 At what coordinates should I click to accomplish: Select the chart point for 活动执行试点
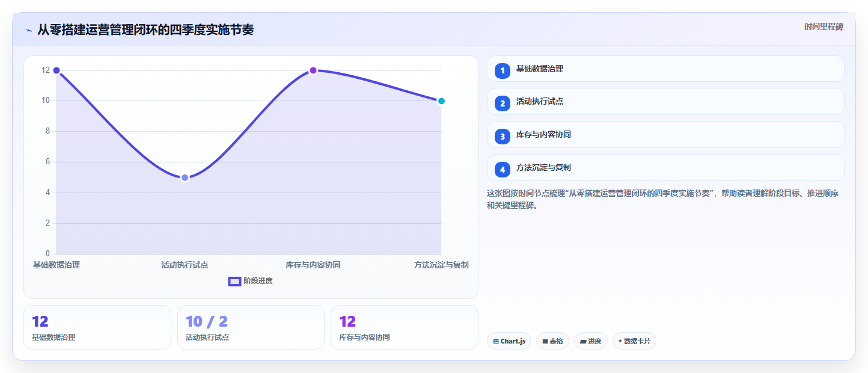185,177
